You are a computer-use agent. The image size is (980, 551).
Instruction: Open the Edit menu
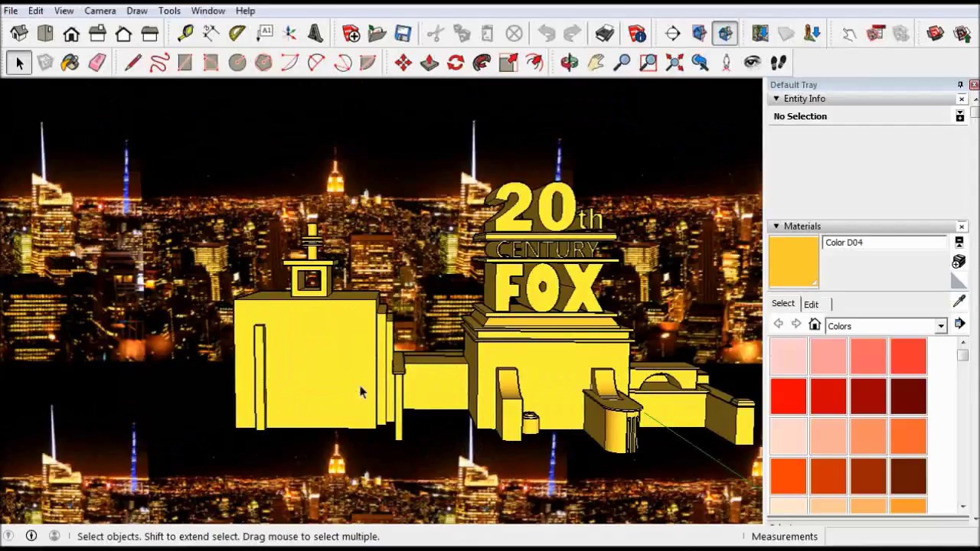36,11
